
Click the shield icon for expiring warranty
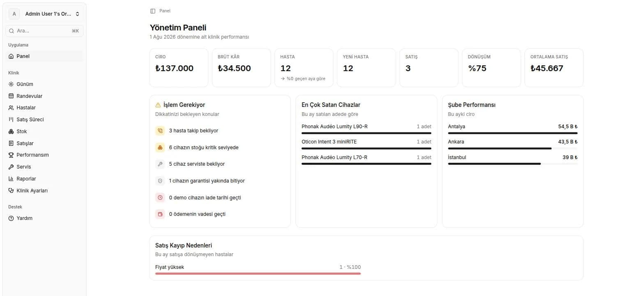pos(160,181)
